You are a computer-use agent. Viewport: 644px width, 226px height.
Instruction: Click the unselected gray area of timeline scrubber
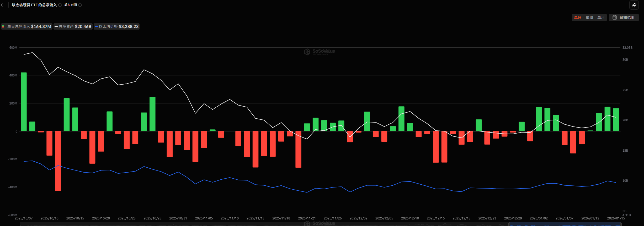point(262,224)
